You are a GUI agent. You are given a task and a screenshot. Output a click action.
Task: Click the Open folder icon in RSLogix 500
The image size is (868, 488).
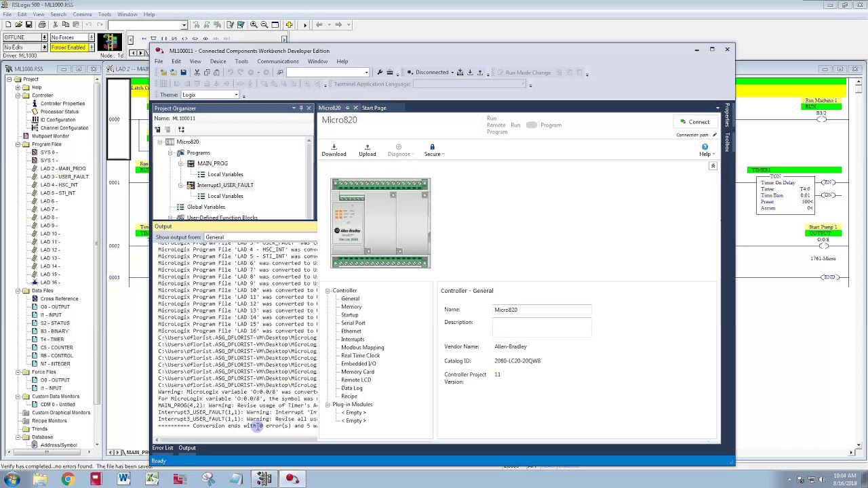click(18, 24)
